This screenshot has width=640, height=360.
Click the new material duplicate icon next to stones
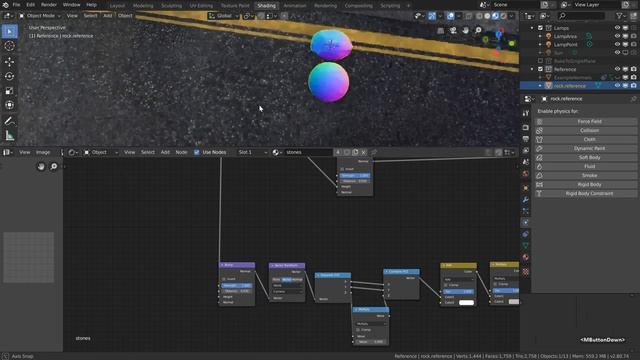pyautogui.click(x=355, y=152)
